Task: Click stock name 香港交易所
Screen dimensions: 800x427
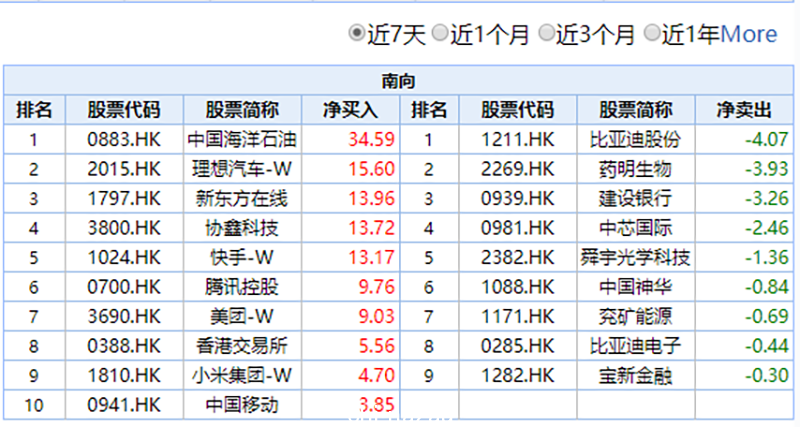Action: pos(242,346)
